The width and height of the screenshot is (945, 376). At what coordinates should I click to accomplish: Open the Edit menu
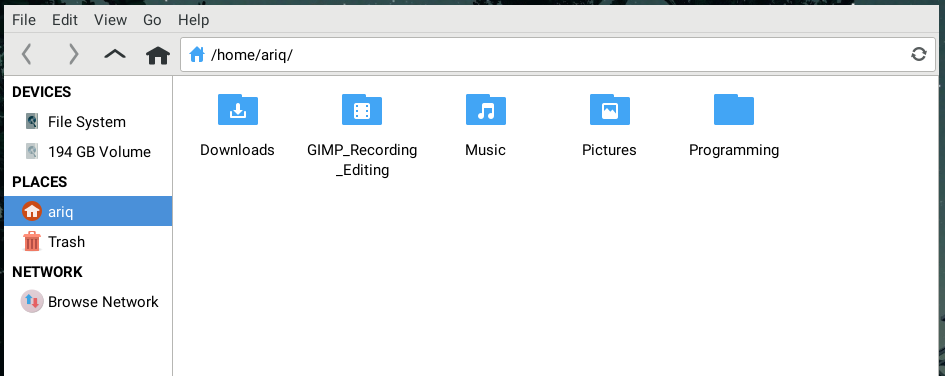point(64,20)
